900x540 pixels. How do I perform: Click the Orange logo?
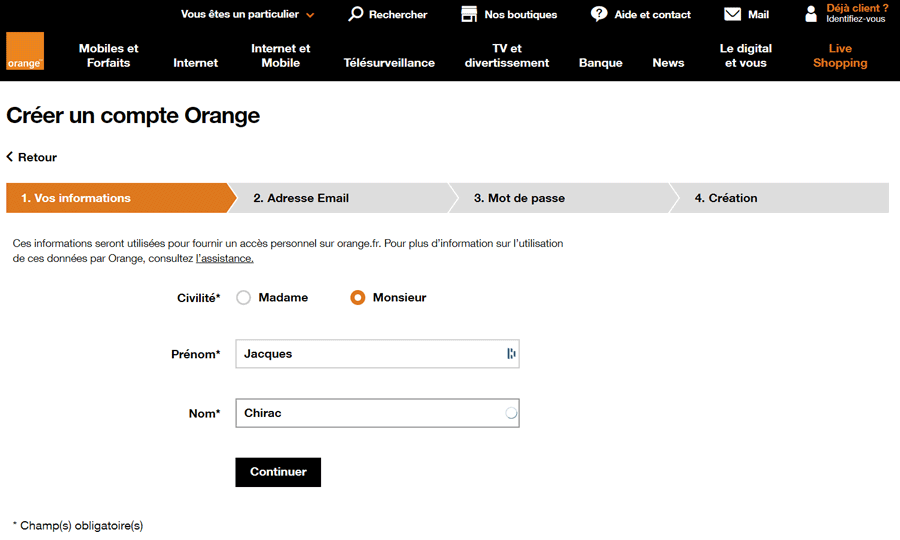click(25, 51)
